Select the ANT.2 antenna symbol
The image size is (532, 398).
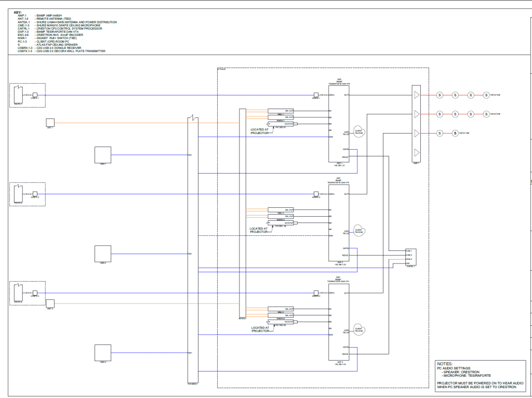pyautogui.click(x=50, y=303)
